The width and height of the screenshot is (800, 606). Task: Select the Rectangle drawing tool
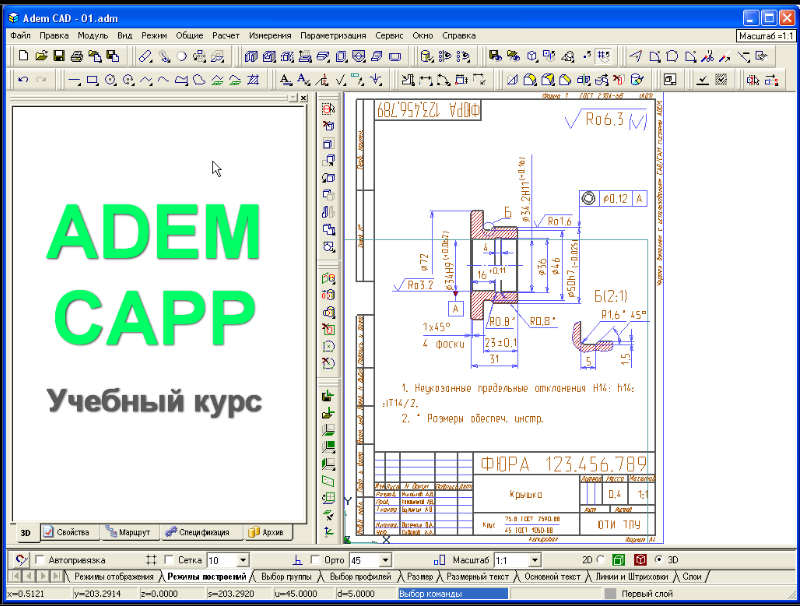(92, 80)
